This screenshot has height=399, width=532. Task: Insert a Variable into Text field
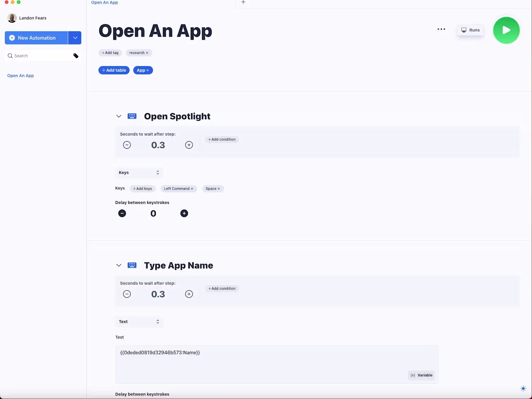(421, 375)
